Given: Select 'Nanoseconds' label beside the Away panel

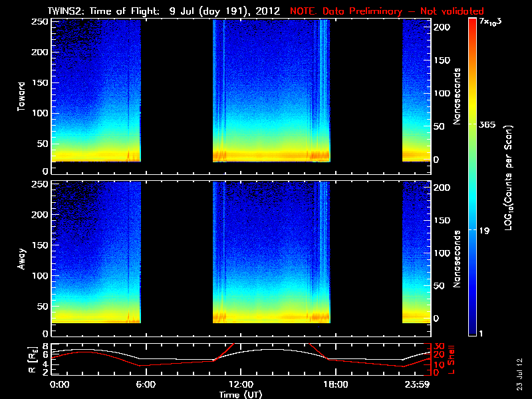Looking at the screenshot, I should (457, 259).
